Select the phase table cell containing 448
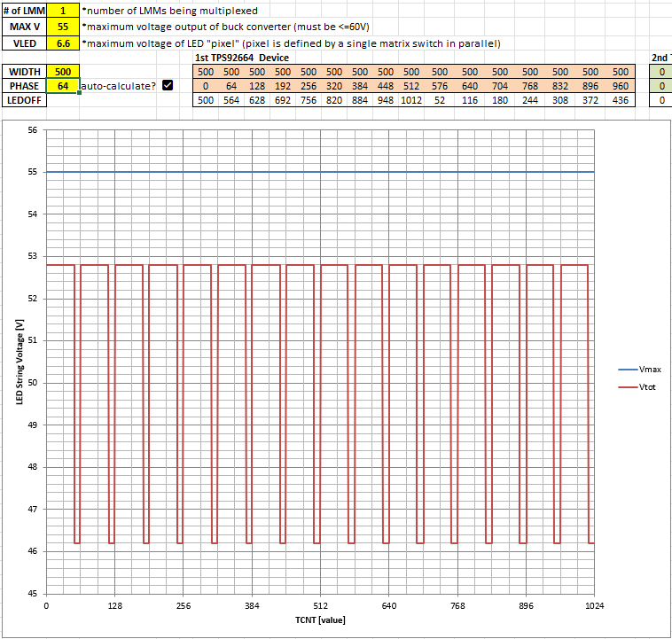Viewport: 672px width, 639px height. (x=387, y=86)
